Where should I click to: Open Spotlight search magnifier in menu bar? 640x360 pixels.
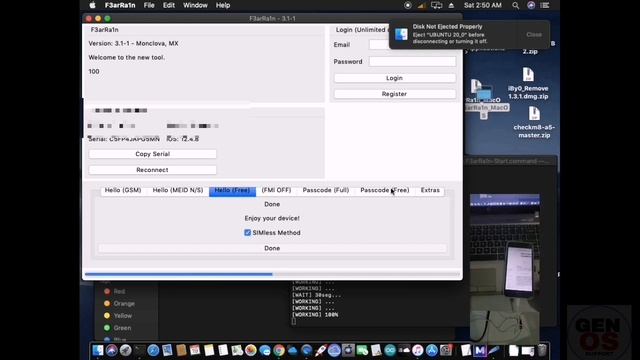tap(516, 5)
